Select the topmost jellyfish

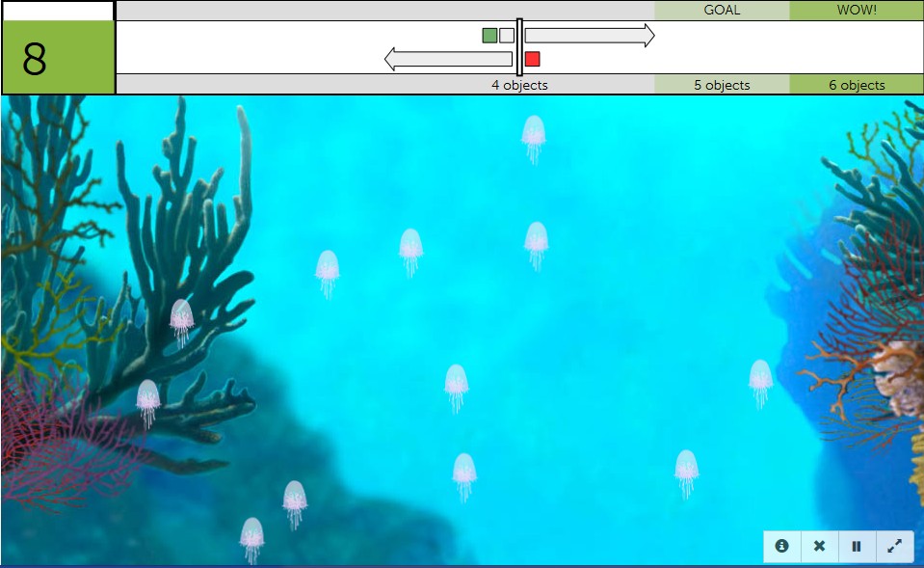tap(534, 139)
